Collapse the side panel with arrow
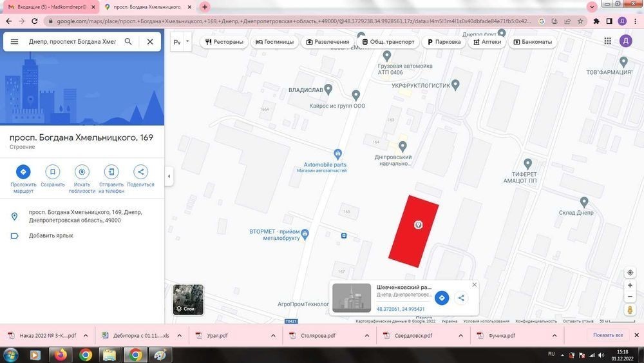Viewport: 644px width, 363px height. pos(169,177)
